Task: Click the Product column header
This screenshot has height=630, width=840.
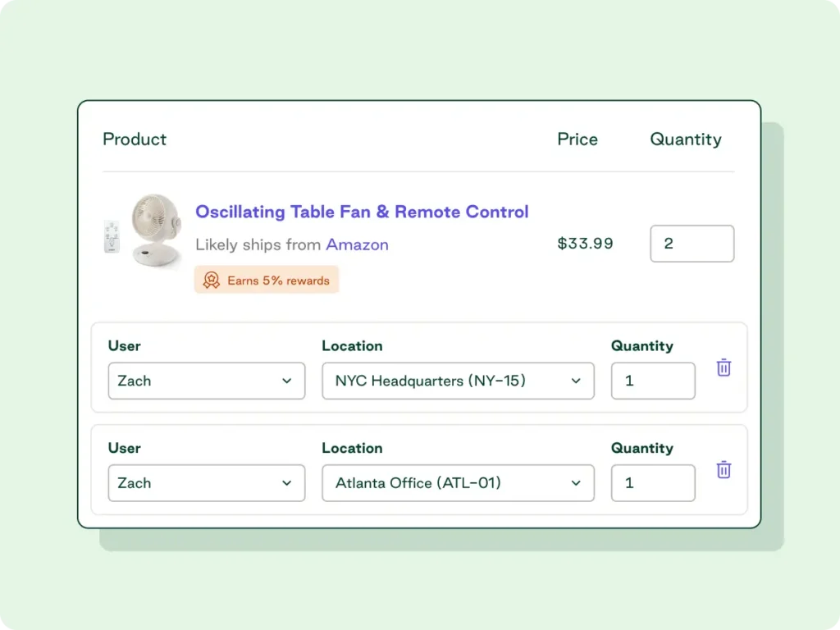Action: 135,139
